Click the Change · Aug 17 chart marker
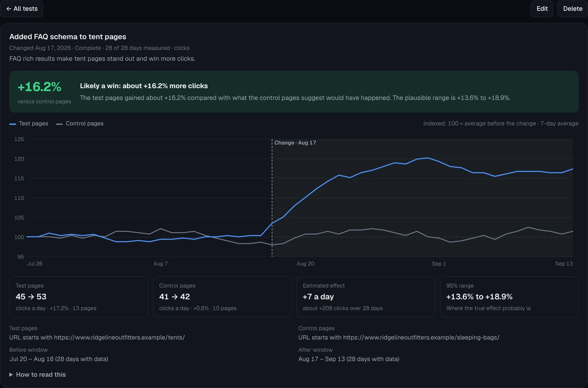 coord(295,143)
